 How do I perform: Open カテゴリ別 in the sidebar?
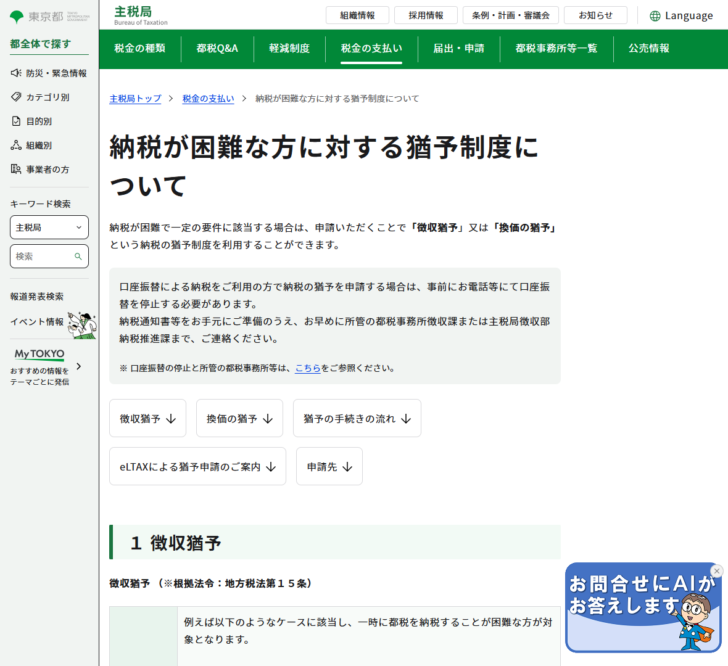[40, 97]
